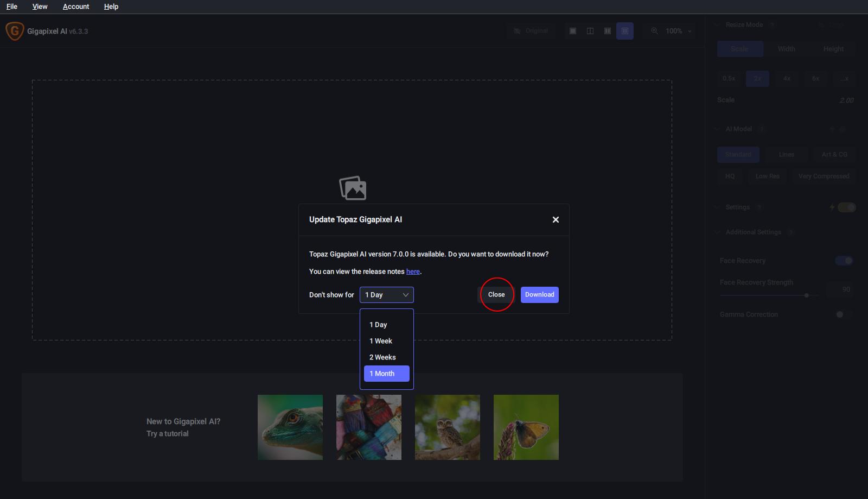Image resolution: width=868 pixels, height=499 pixels.
Task: Open the Help menu
Action: (x=111, y=7)
